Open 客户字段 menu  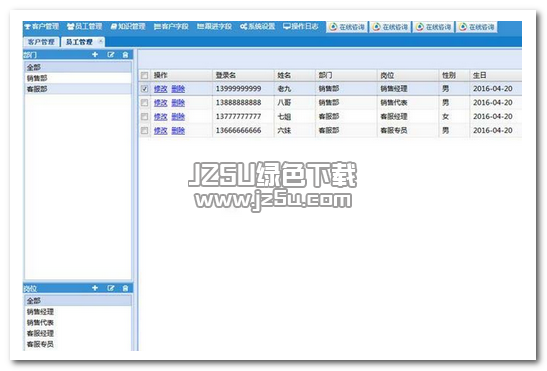pyautogui.click(x=171, y=27)
